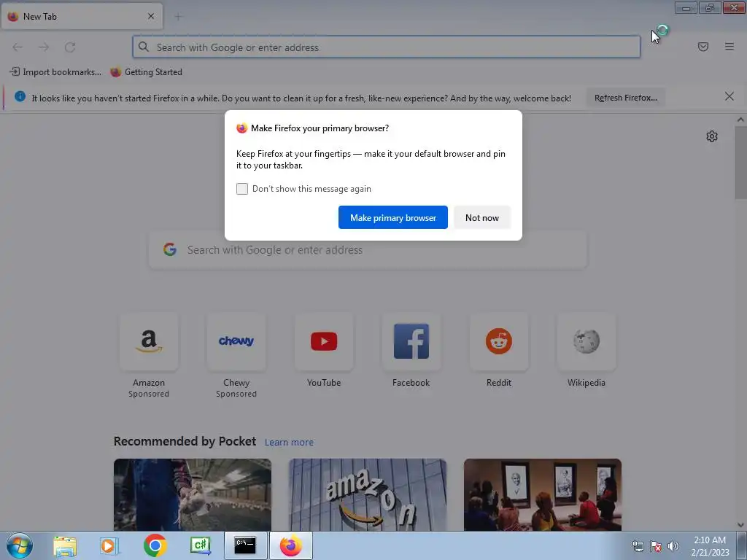The height and width of the screenshot is (560, 747).
Task: Click the Show desktop strip on the taskbar
Action: point(742,545)
